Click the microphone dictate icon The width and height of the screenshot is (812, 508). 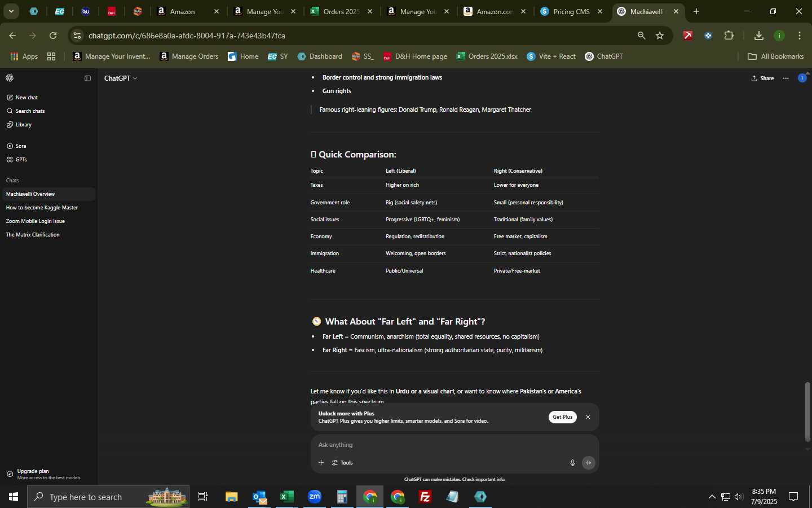coord(572,463)
